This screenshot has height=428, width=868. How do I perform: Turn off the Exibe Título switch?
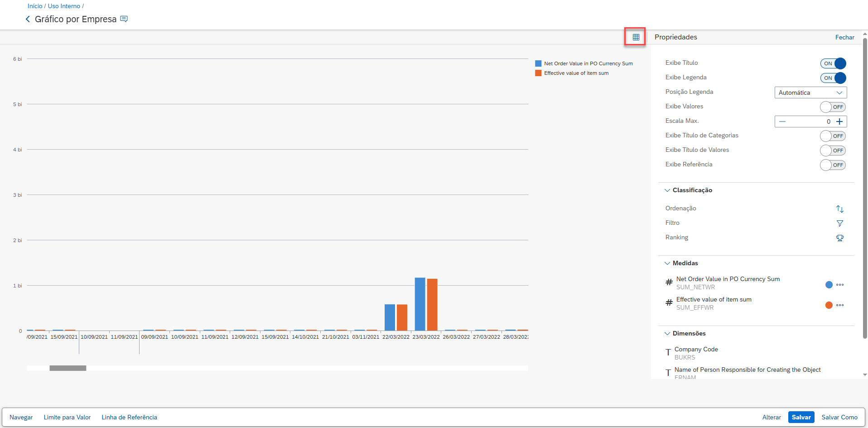(833, 63)
